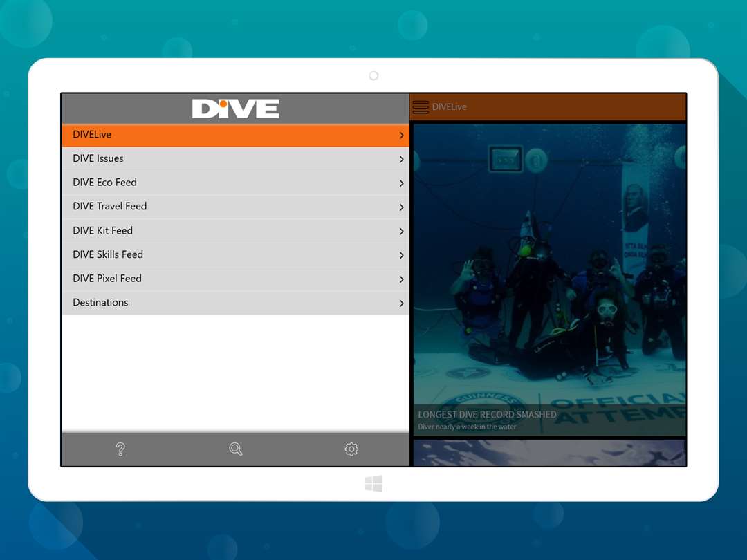Open the settings gear icon
Image resolution: width=747 pixels, height=560 pixels.
pos(351,449)
